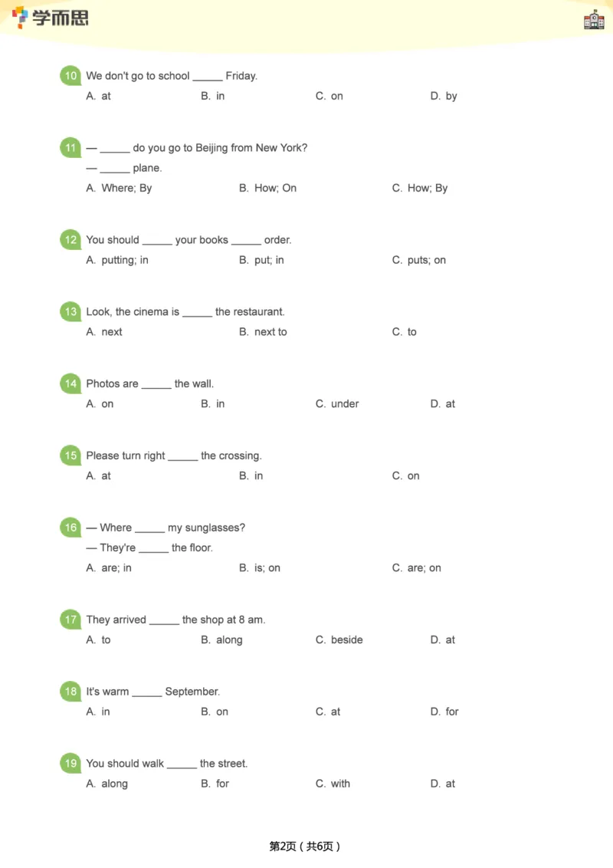Click the page indicator 第2页（共6页）
Viewport: 613px width, 868px height.
tap(305, 847)
